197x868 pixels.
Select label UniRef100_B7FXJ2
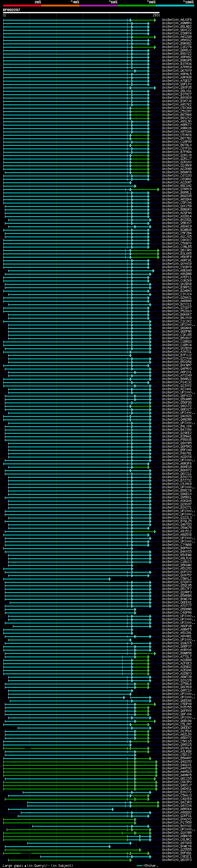(x=177, y=355)
